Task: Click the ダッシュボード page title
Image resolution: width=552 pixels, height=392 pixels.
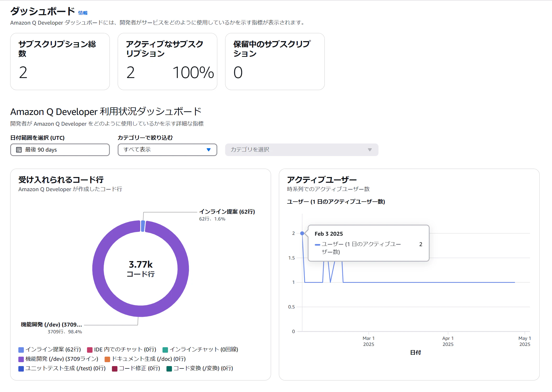Action: (x=43, y=12)
